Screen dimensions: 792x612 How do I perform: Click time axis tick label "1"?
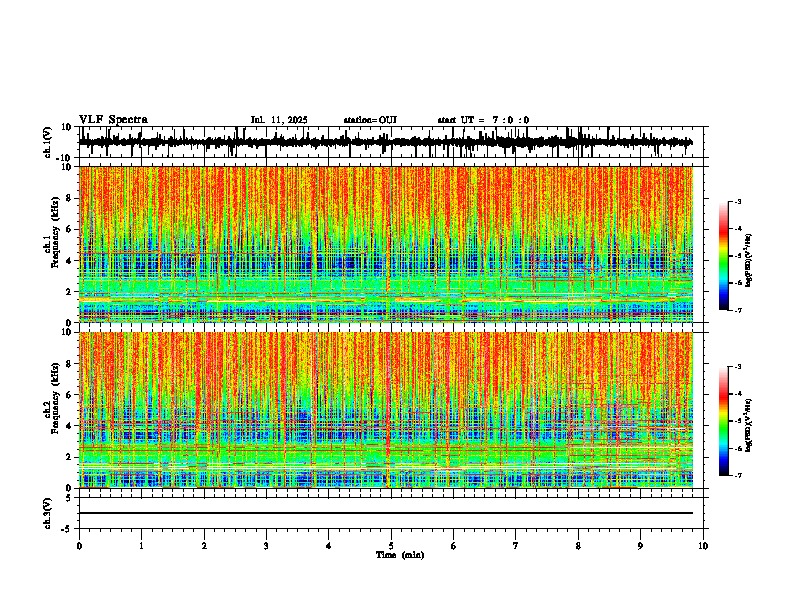click(142, 546)
